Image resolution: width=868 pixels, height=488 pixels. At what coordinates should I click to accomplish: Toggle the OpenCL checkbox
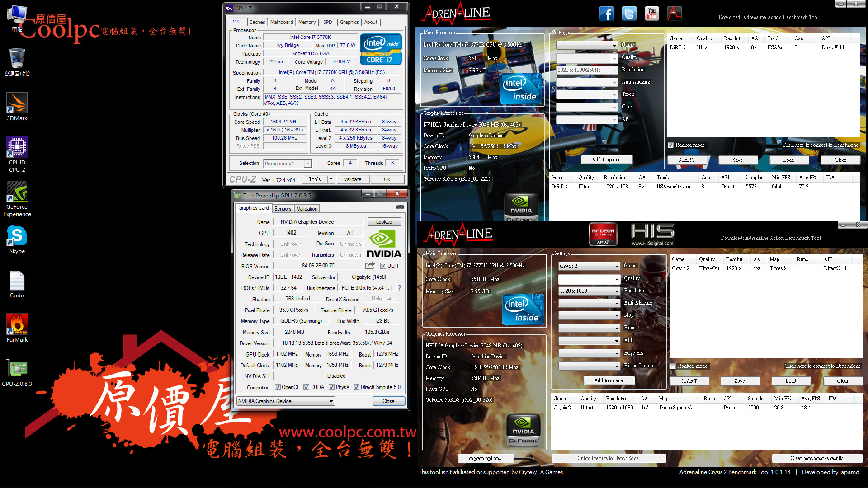tap(278, 387)
